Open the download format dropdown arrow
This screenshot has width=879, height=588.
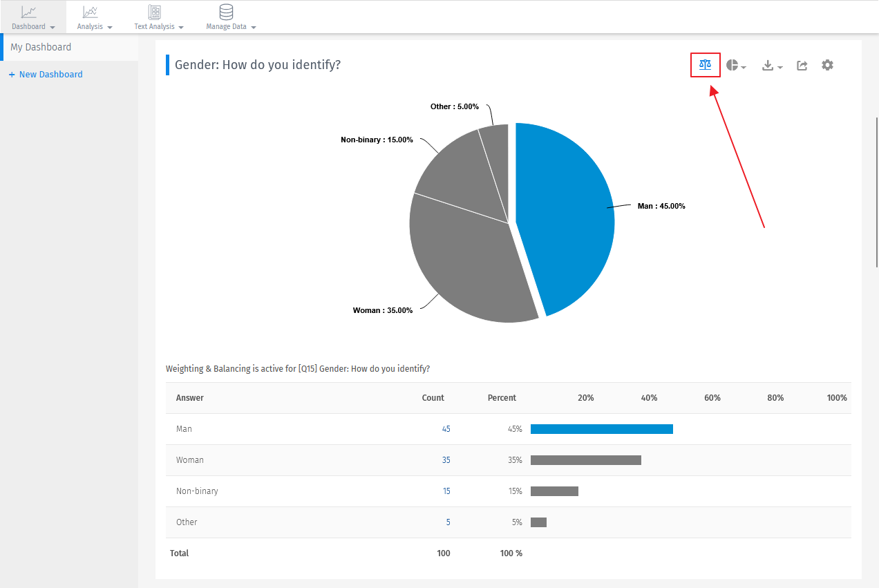[x=779, y=67]
